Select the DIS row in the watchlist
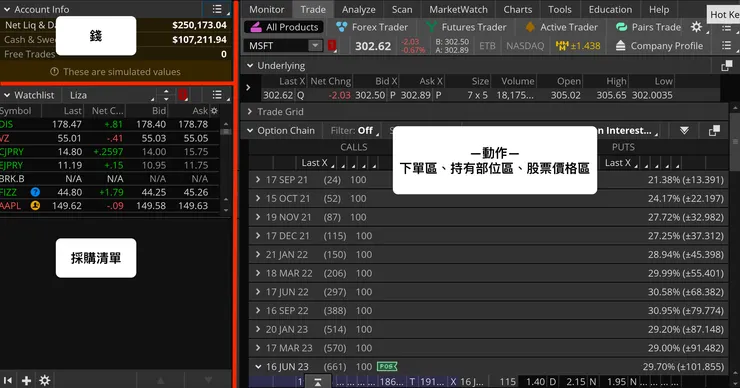Viewport: 740px width, 388px height. coord(109,124)
